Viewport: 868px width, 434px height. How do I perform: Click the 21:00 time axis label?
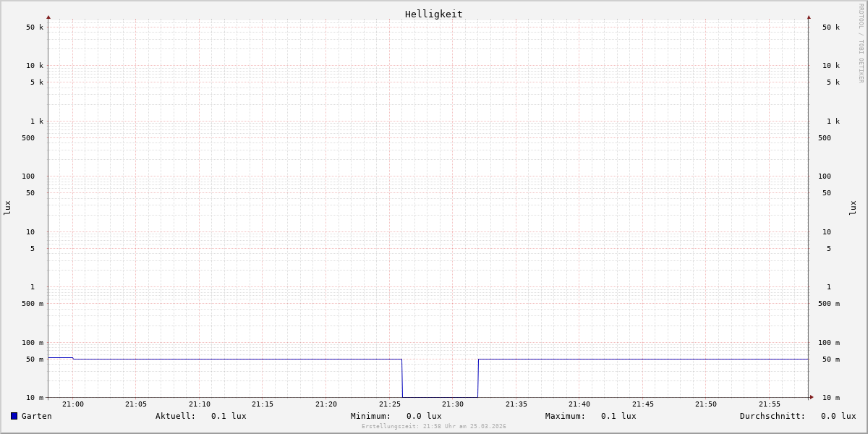(x=73, y=404)
